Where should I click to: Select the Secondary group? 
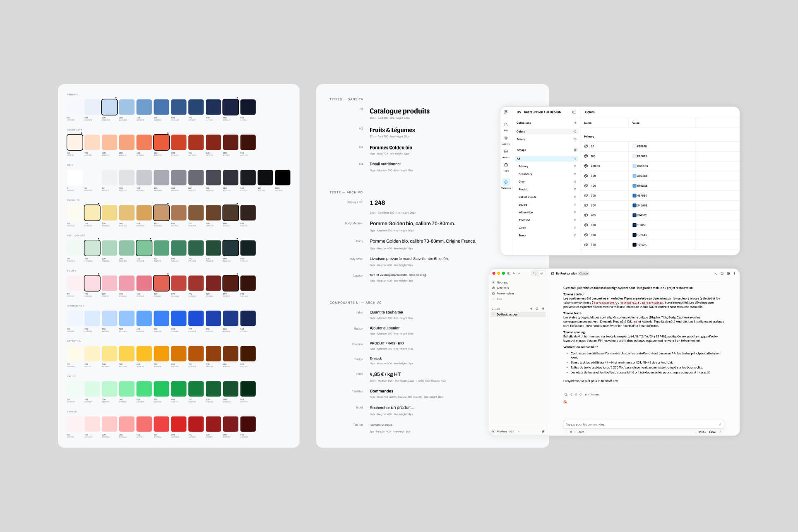click(546, 174)
